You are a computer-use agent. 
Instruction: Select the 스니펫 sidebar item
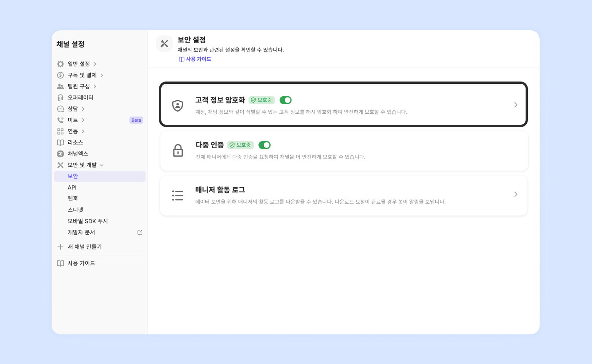tap(76, 210)
